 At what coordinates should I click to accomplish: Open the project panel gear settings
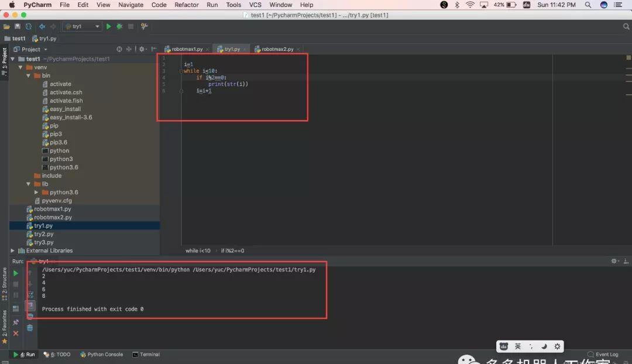coord(142,49)
